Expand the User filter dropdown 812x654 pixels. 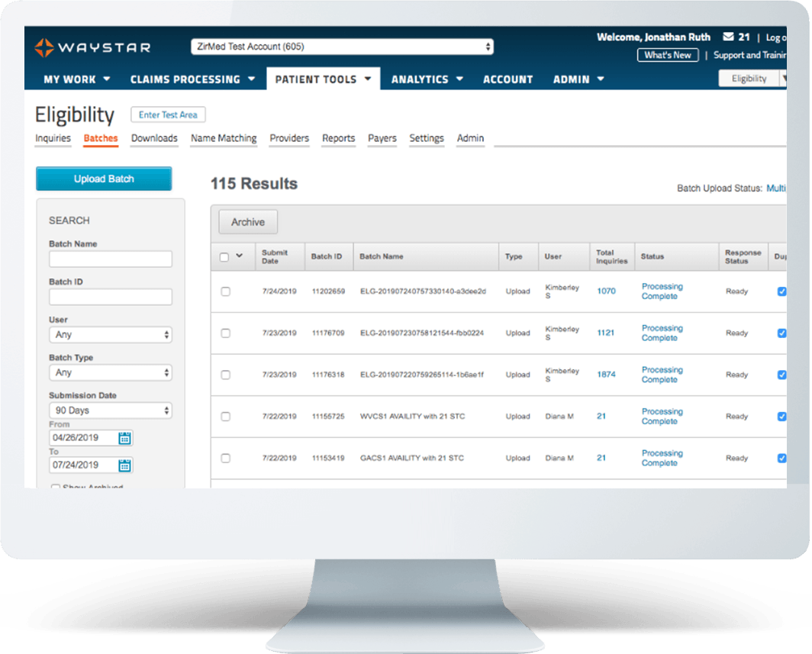[x=111, y=335]
